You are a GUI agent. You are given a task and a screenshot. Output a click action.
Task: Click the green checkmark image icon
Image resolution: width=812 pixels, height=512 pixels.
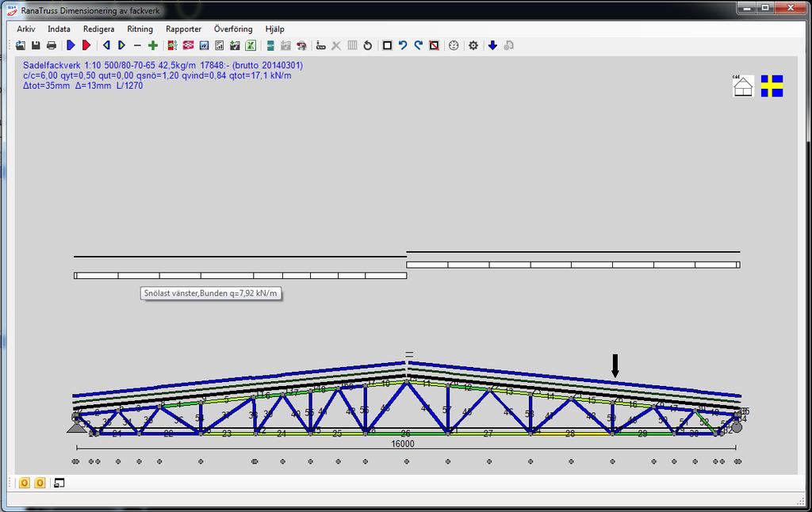click(x=235, y=45)
